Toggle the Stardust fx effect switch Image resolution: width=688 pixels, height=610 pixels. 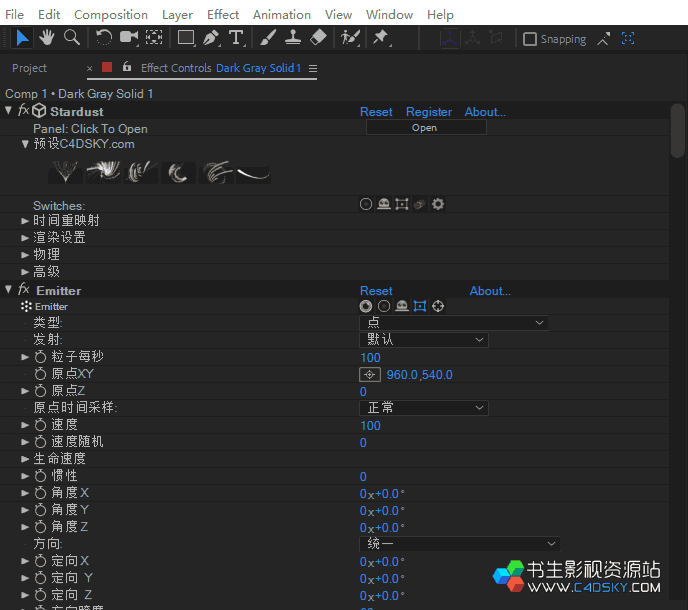[23, 110]
